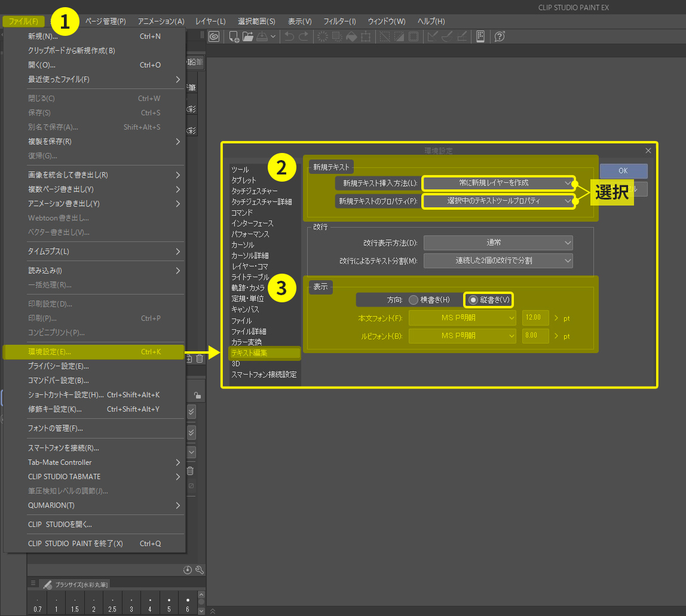The image size is (686, 616).
Task: Click the wrench icon in tool property panel
Action: 200,570
